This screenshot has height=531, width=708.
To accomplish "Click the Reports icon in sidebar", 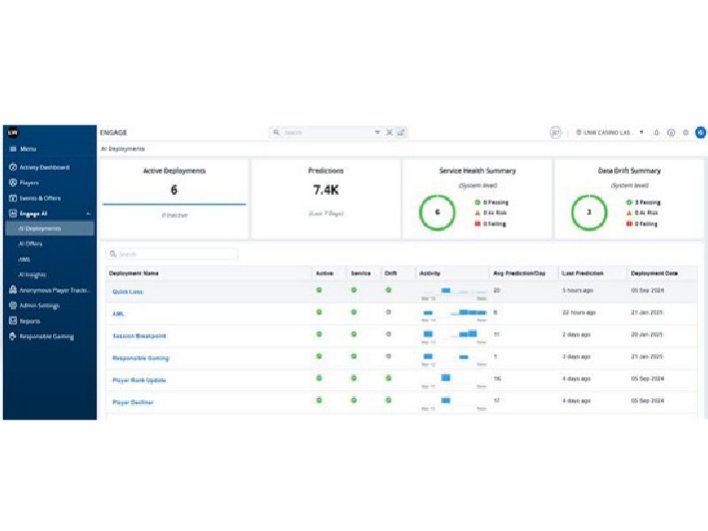I will point(13,321).
